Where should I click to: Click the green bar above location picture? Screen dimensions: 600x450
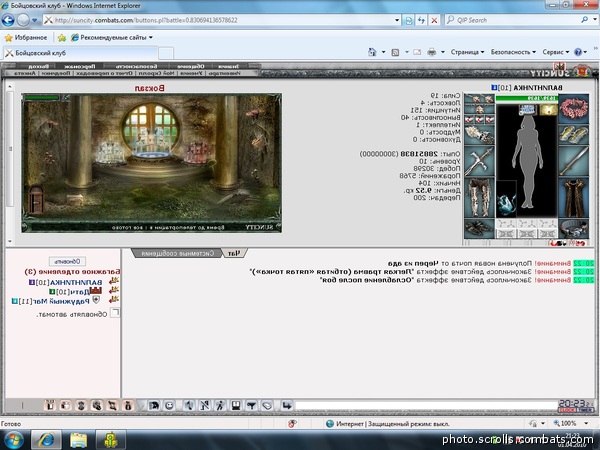[42, 98]
